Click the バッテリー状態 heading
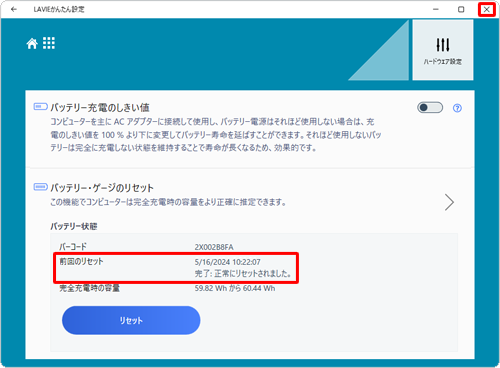This screenshot has width=500, height=368. coord(74,226)
